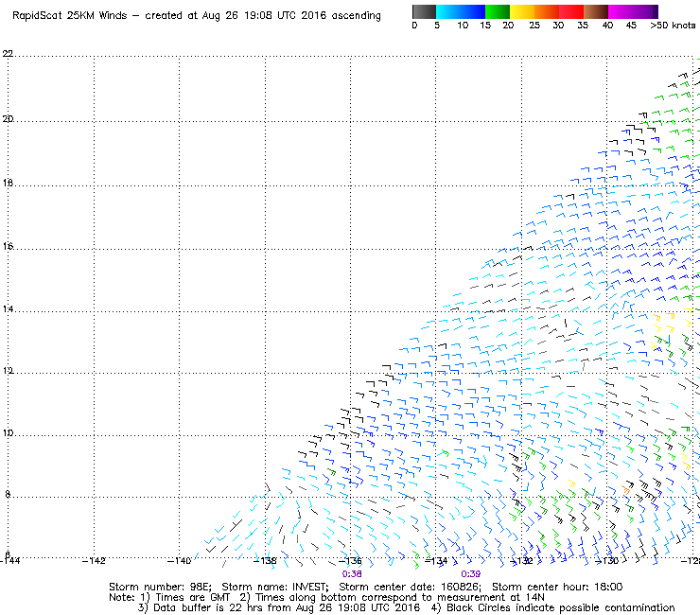Click the 'Storm center hour: 18:00' text

point(557,587)
